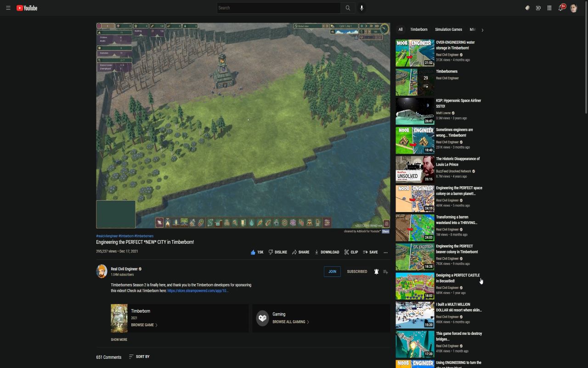Image resolution: width=588 pixels, height=368 pixels.
Task: Go to the YouTube home logo
Action: [27, 8]
